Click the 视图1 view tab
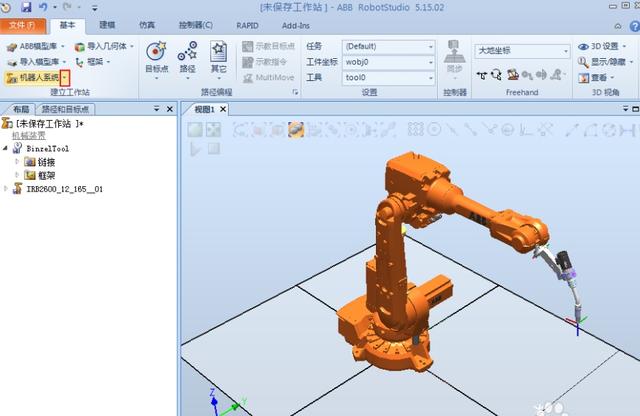Screen dimensions: 640x416 (x=204, y=109)
